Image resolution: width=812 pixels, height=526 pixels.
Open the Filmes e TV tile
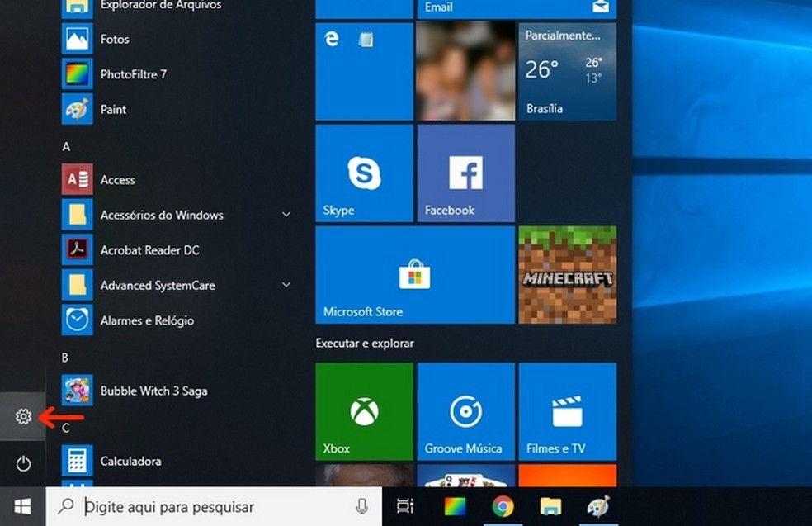[568, 411]
